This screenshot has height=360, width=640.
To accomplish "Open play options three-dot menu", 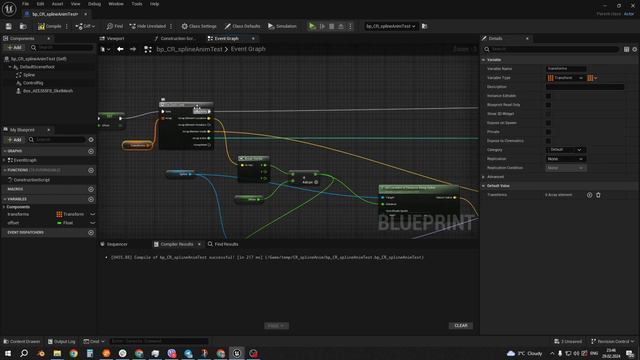I will [x=350, y=26].
